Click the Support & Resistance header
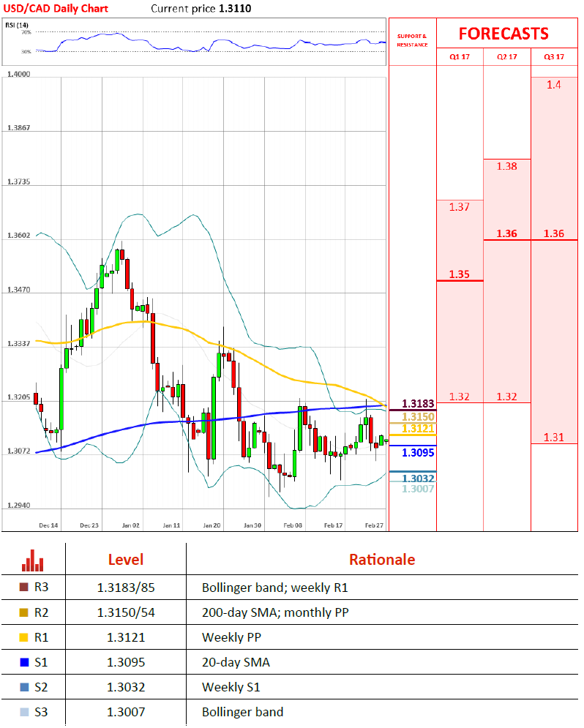This screenshot has height=728, width=584. (x=411, y=40)
